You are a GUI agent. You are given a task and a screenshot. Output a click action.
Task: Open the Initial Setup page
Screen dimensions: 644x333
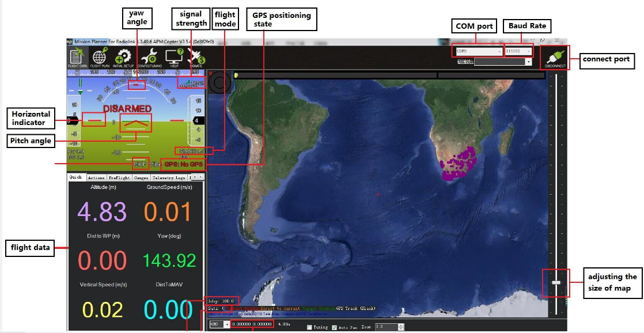tap(122, 58)
